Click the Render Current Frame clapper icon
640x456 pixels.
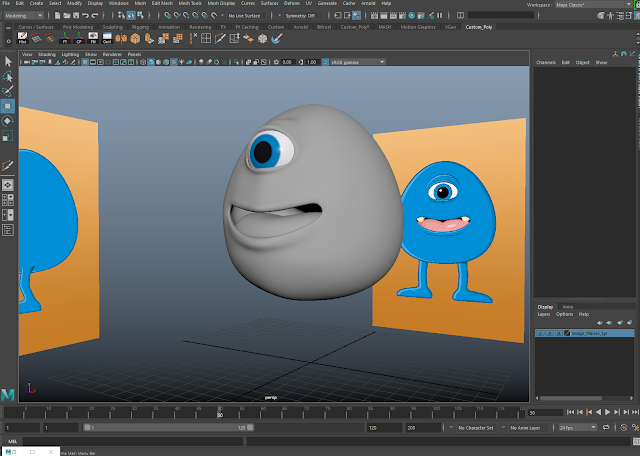pyautogui.click(x=384, y=16)
